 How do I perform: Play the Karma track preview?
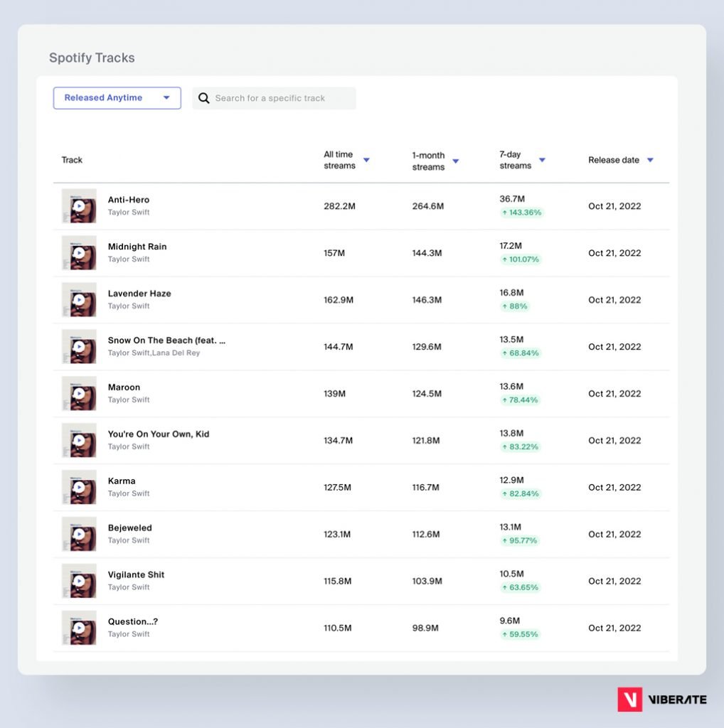pyautogui.click(x=79, y=488)
